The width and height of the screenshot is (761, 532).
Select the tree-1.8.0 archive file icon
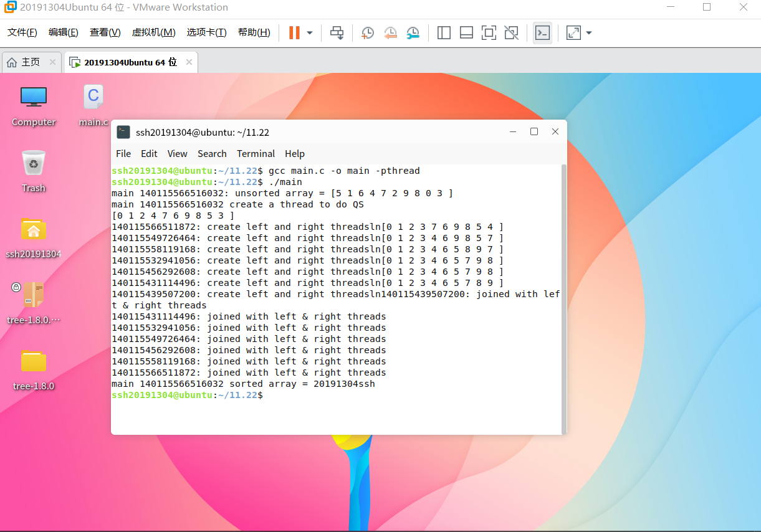pos(34,303)
